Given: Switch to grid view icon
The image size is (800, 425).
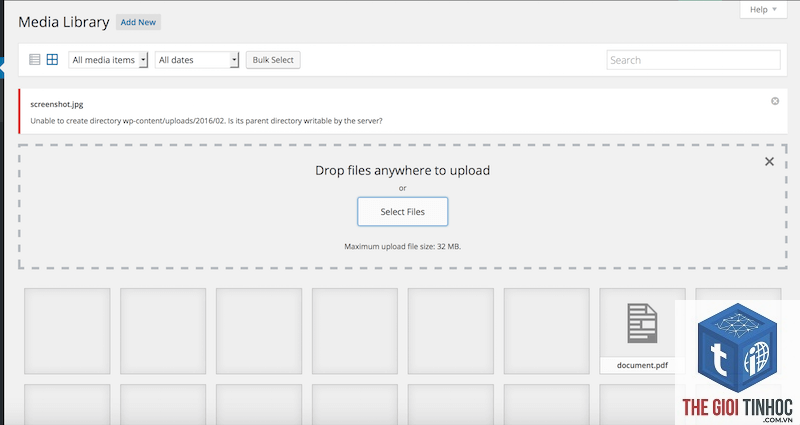Looking at the screenshot, I should point(52,60).
